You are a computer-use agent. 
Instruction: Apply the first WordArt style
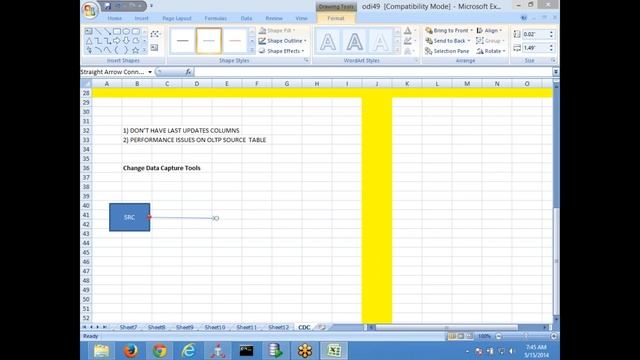tap(328, 42)
